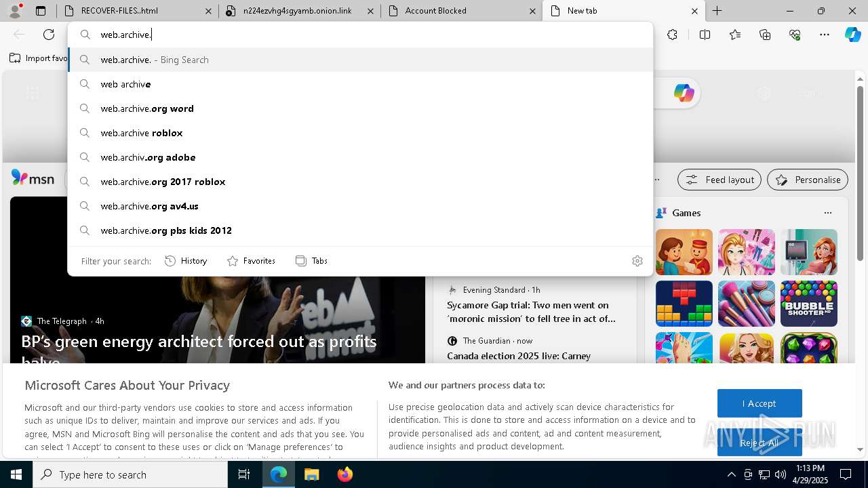Open the Sycamore Gap trial news article
This screenshot has height=488, width=868.
pos(532,312)
